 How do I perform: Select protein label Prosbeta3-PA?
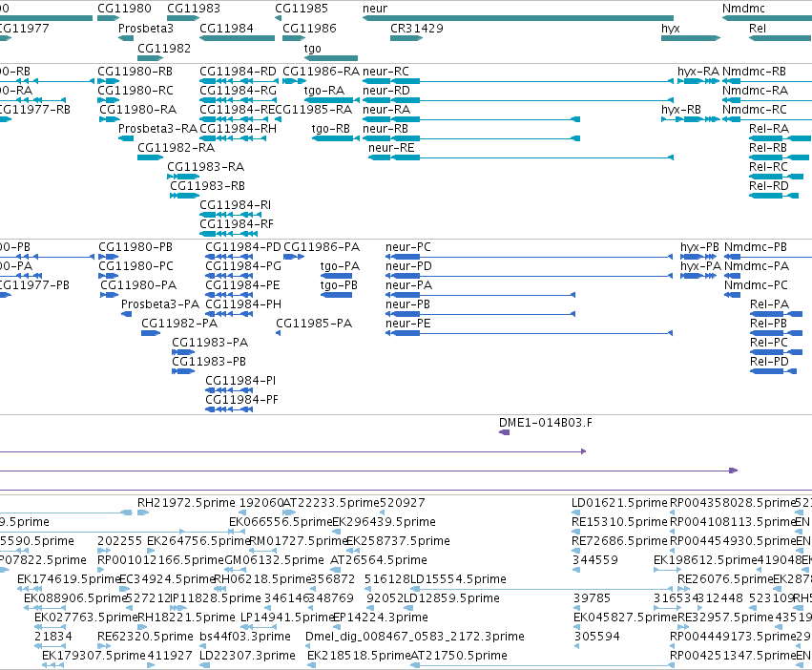160,304
